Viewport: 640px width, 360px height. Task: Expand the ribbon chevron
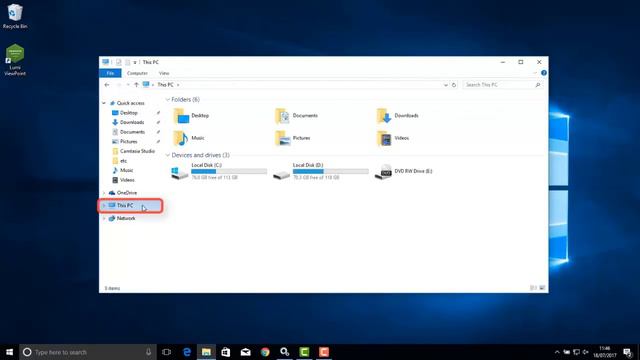point(535,73)
